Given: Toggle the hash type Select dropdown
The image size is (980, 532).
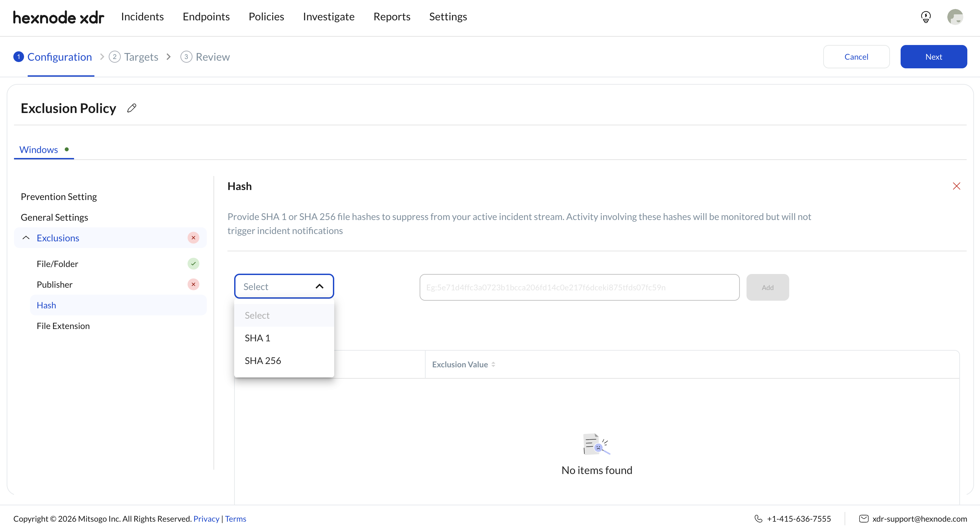Looking at the screenshot, I should [x=284, y=286].
